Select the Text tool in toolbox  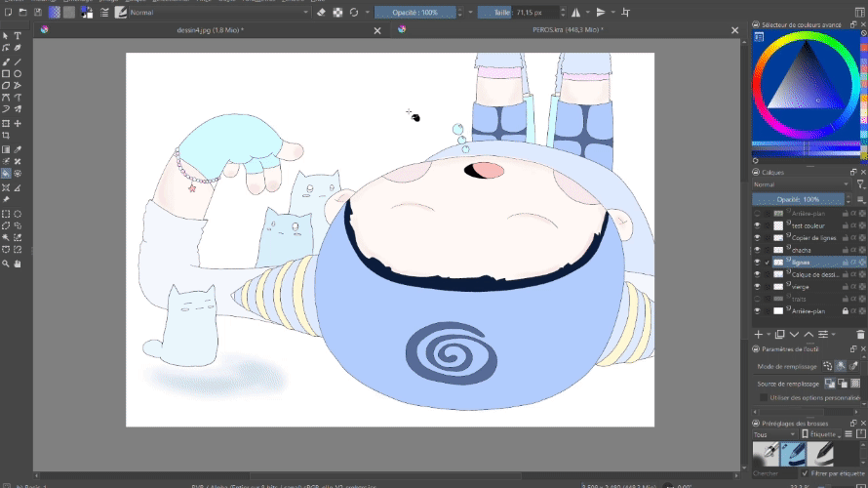coord(18,35)
